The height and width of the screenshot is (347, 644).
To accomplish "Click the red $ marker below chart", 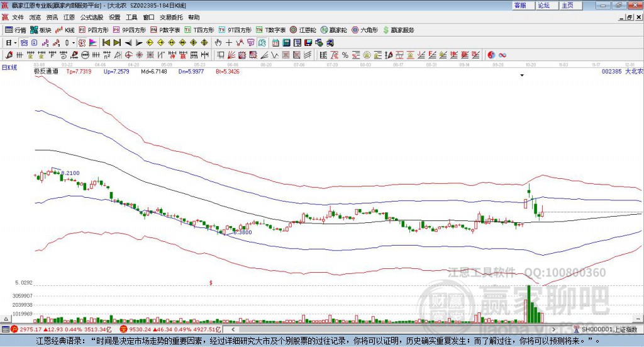I will pos(211,283).
